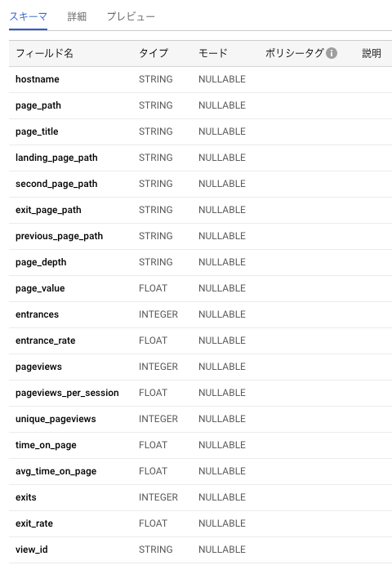Click NULLABLE mode of view_id row
392x574 pixels.
point(222,550)
